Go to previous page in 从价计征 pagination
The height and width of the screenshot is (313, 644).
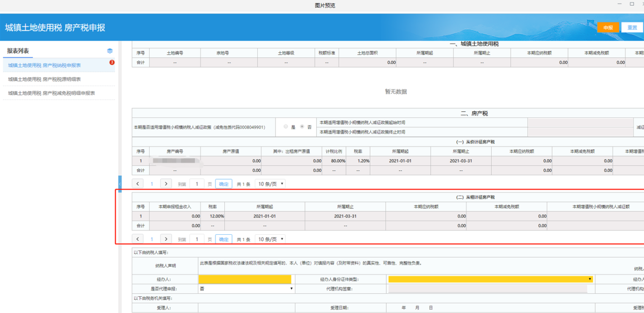tap(138, 184)
